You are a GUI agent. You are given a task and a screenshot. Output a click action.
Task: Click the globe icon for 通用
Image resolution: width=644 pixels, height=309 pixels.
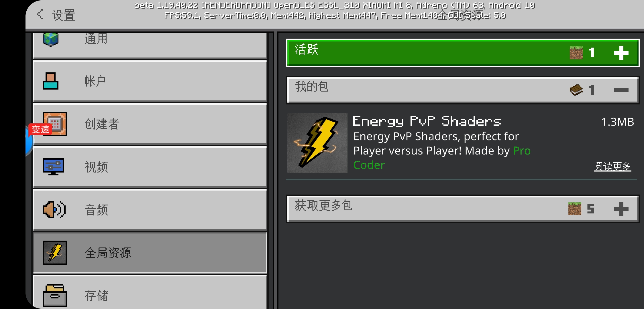[x=50, y=39]
